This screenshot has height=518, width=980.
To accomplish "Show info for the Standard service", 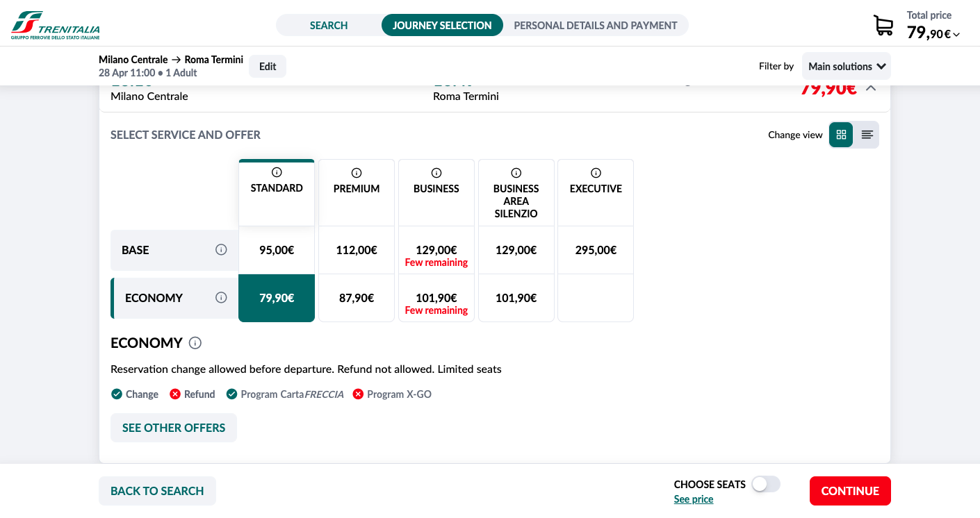I will (x=277, y=172).
